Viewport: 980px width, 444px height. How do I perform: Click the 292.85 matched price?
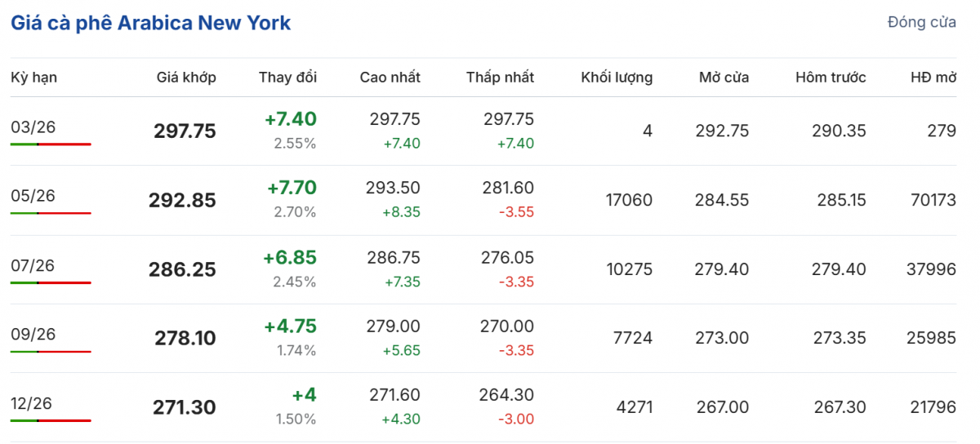coord(182,201)
